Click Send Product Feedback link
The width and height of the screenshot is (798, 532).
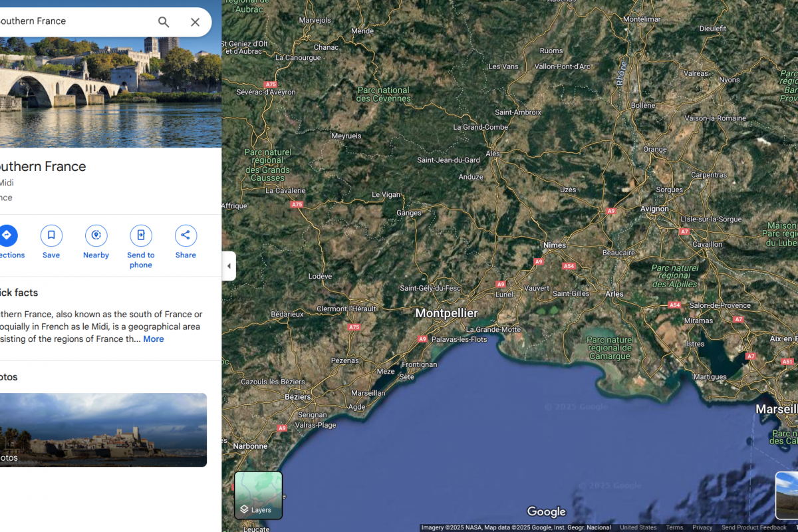coord(753,527)
